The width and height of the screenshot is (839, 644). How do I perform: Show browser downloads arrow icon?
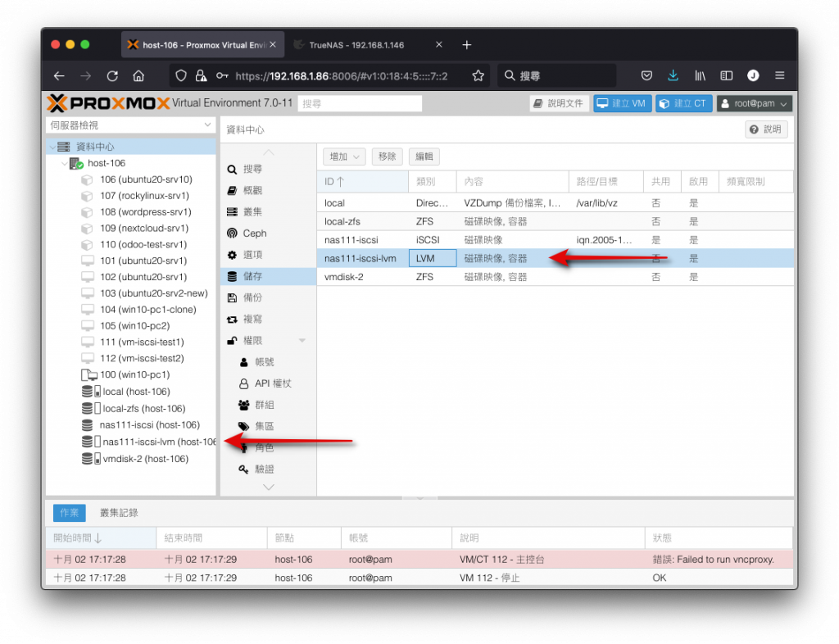click(x=673, y=76)
